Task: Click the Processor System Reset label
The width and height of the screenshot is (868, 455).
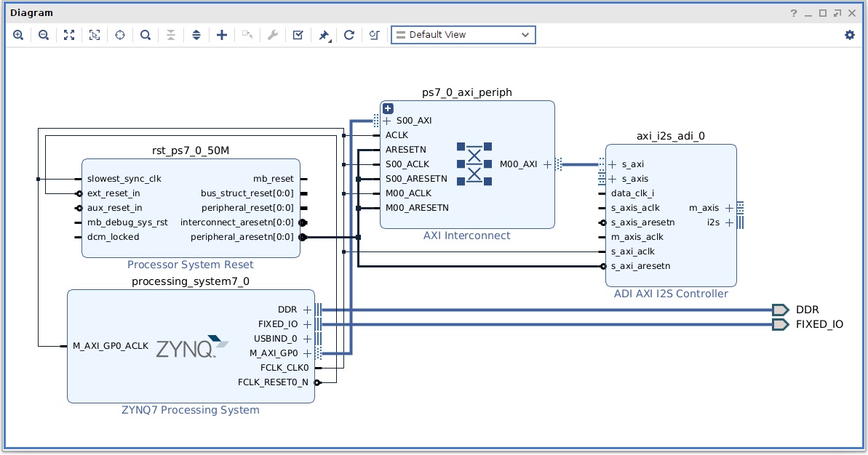Action: pos(191,265)
